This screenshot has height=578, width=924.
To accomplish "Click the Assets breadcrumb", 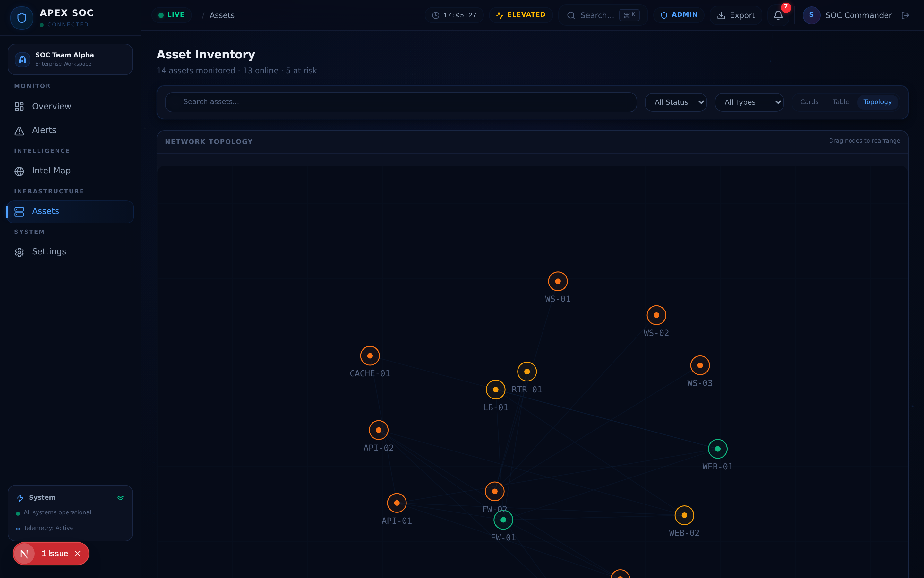I will point(222,15).
